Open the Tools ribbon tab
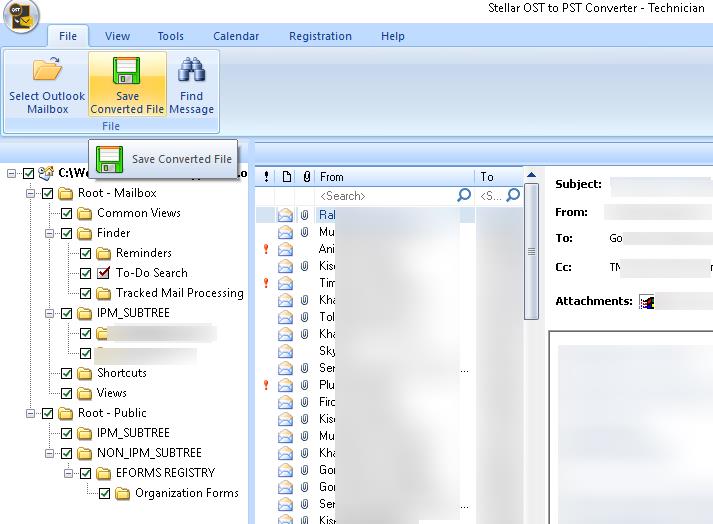This screenshot has width=713, height=524. click(171, 36)
